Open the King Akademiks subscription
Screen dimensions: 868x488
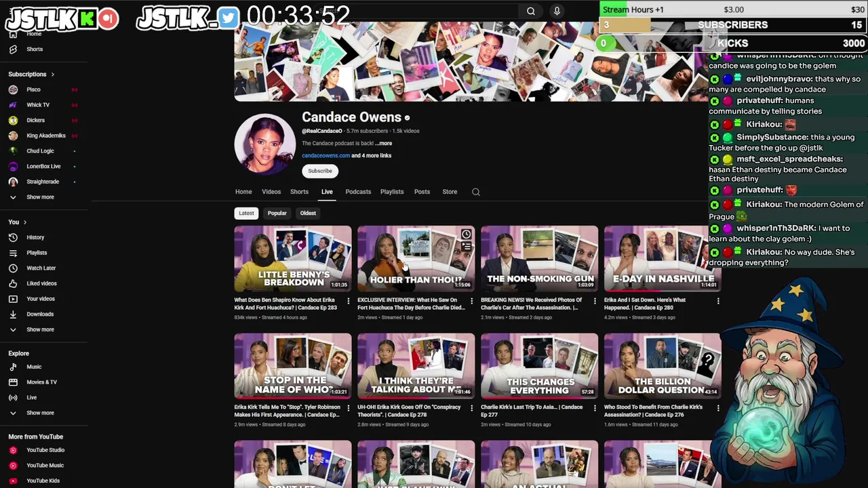coord(46,136)
